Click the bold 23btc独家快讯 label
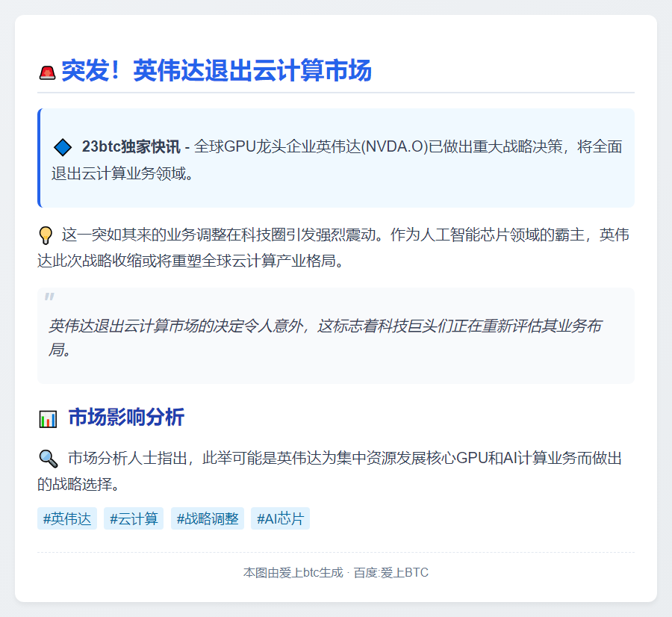672x617 pixels. pyautogui.click(x=131, y=147)
